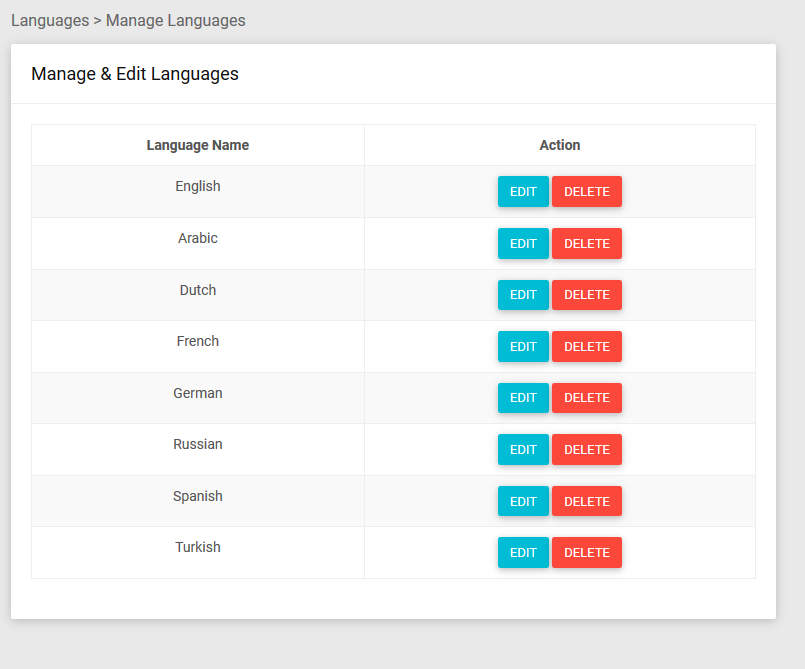Click the Action column header
The height and width of the screenshot is (669, 805).
pos(559,145)
